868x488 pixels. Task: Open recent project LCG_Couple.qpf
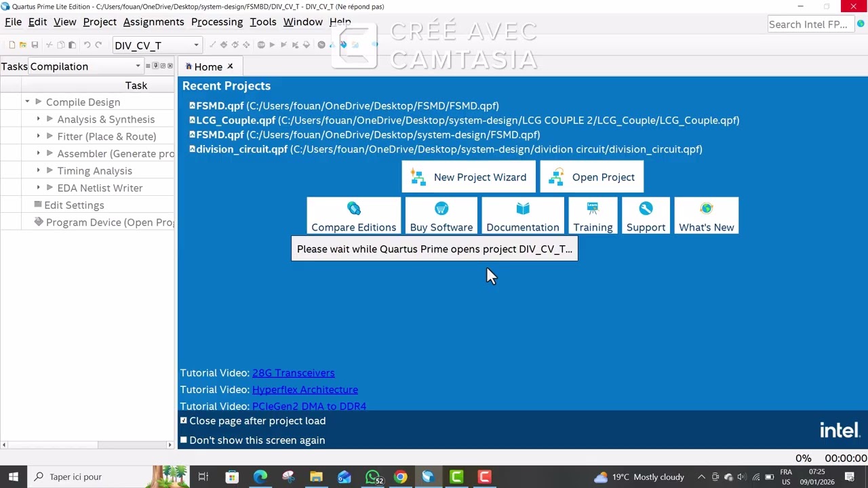464,120
